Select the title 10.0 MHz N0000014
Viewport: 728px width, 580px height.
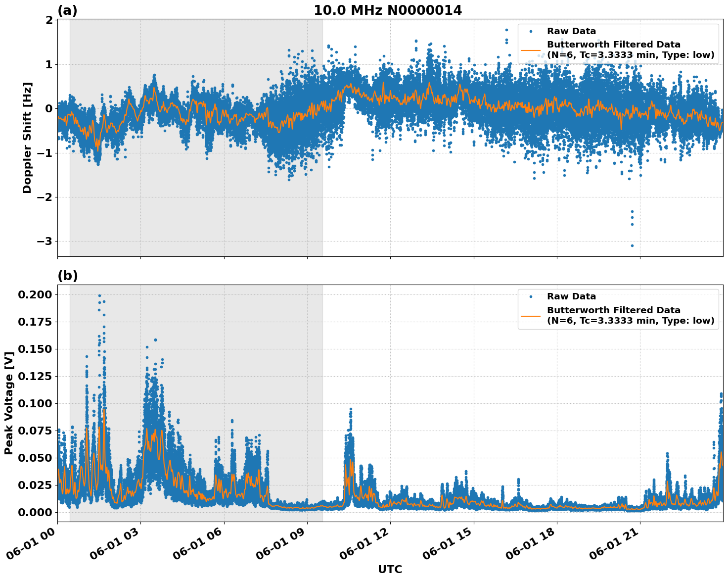(388, 9)
